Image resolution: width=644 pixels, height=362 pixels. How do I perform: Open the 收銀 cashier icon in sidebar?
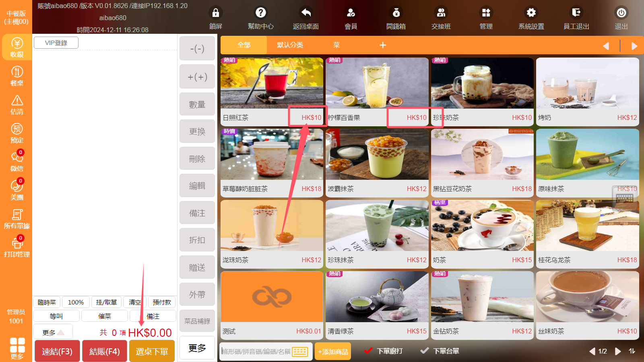[17, 47]
